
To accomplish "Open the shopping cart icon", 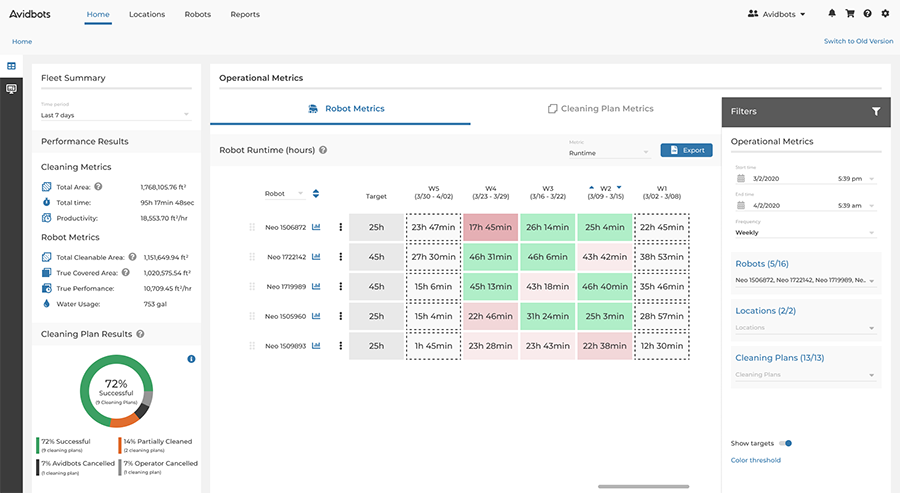I will [x=850, y=13].
